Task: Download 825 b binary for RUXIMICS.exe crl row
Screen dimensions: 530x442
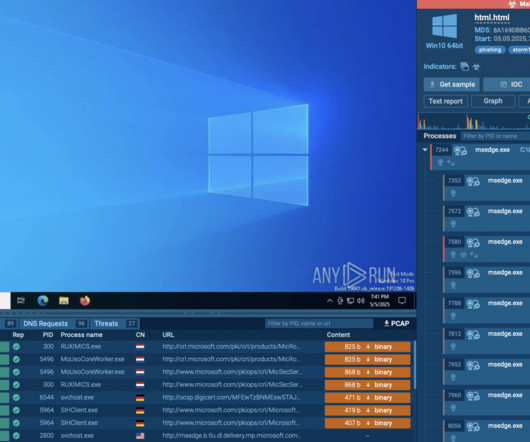Action: pyautogui.click(x=367, y=347)
